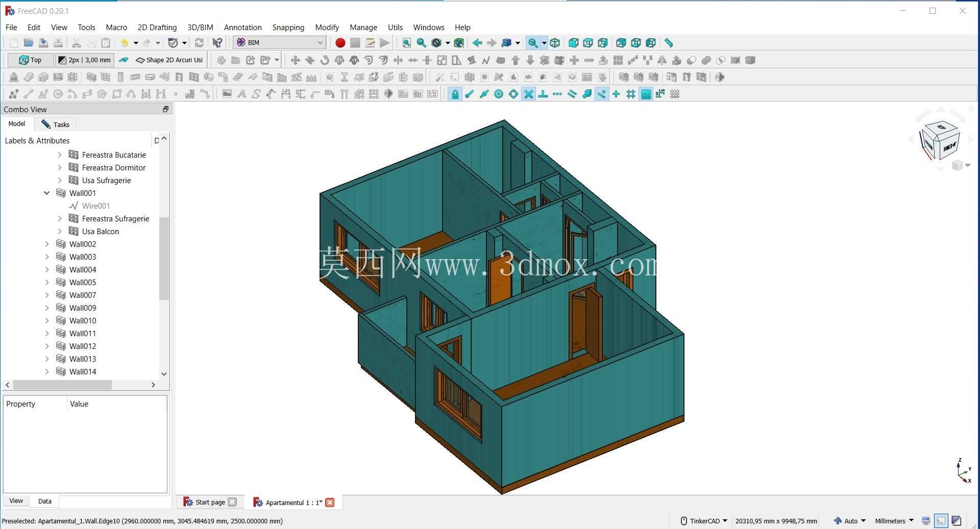
Task: Switch property panel to Data tab
Action: (44, 501)
